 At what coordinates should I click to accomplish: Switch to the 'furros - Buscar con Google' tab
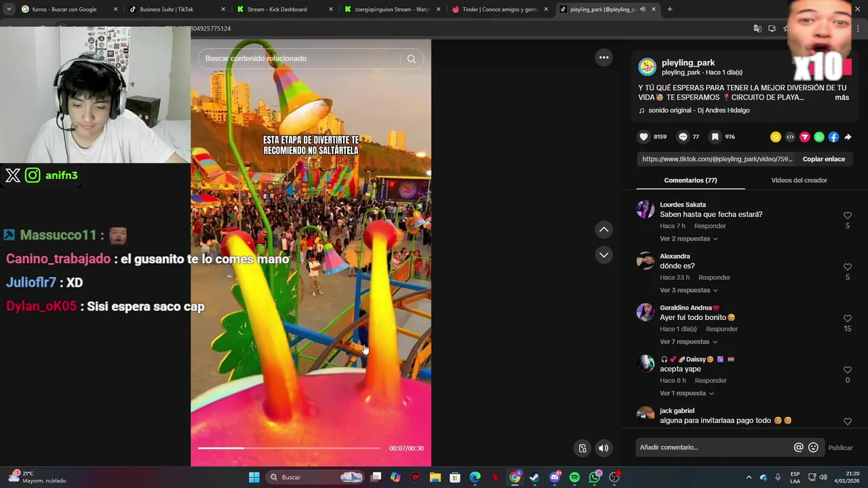pos(64,9)
